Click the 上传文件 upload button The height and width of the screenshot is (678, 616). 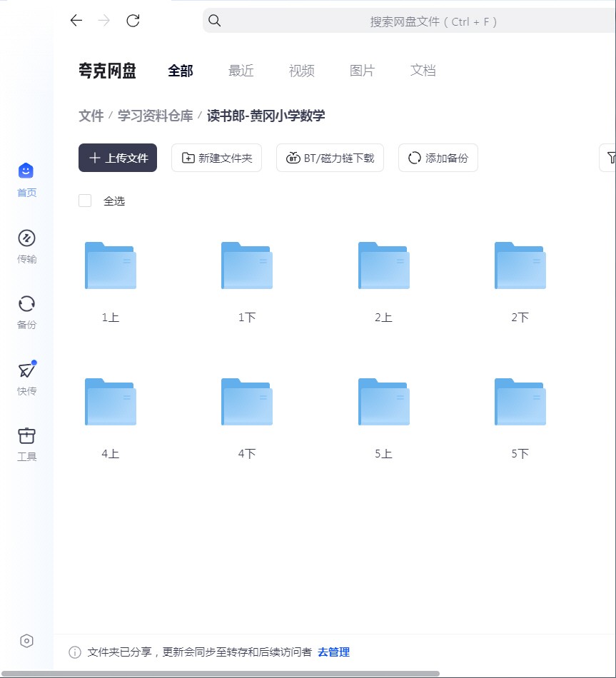[x=118, y=158]
